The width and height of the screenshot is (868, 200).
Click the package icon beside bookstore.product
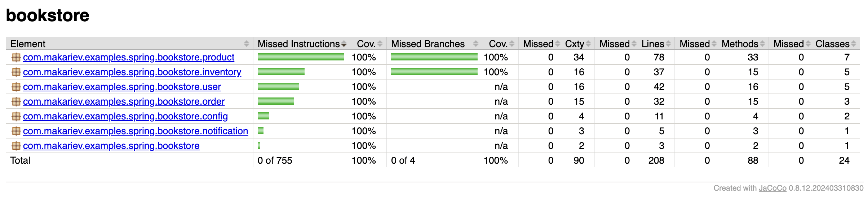tap(16, 57)
